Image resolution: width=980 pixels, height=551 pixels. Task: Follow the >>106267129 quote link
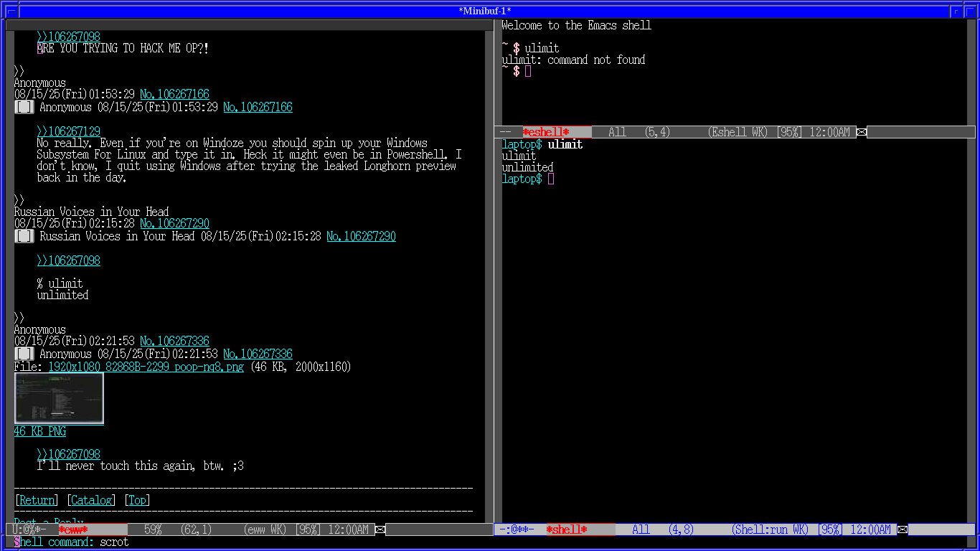[x=69, y=132]
